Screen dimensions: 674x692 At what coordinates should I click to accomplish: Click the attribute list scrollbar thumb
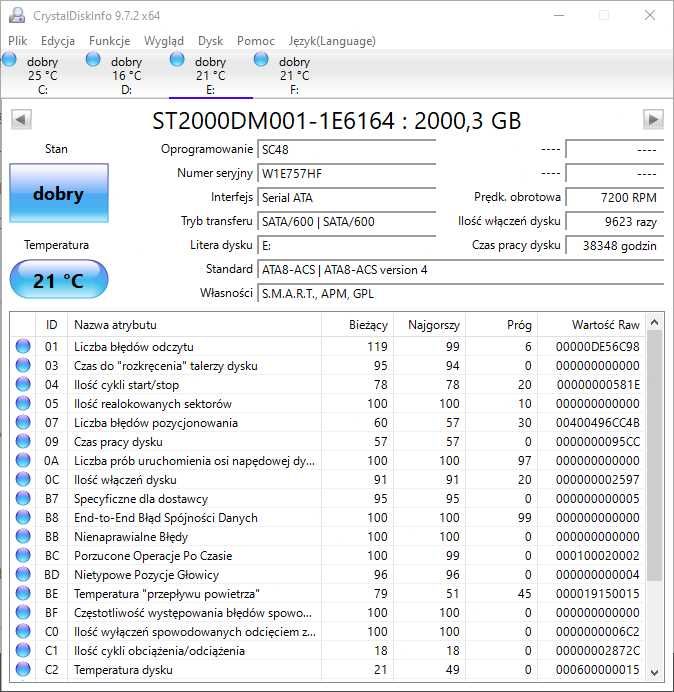(654, 456)
